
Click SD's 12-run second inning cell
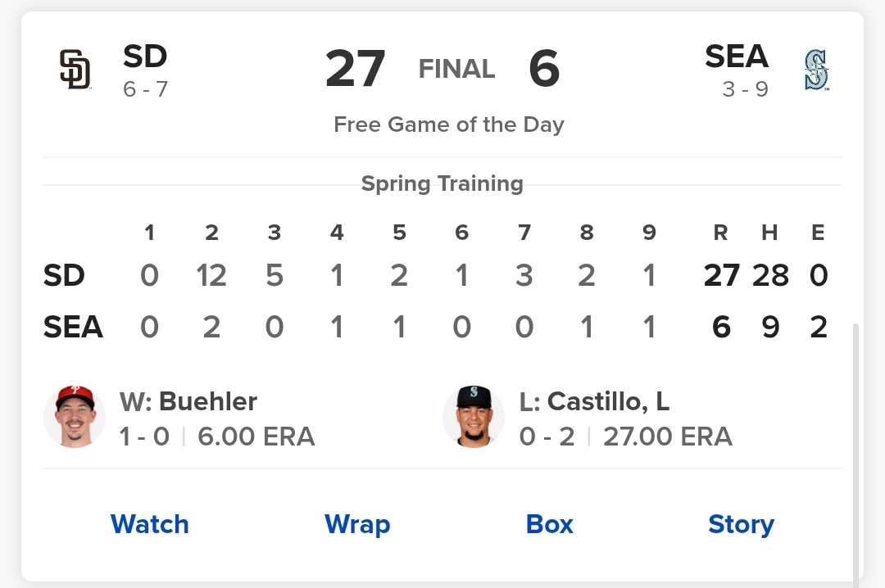point(211,275)
